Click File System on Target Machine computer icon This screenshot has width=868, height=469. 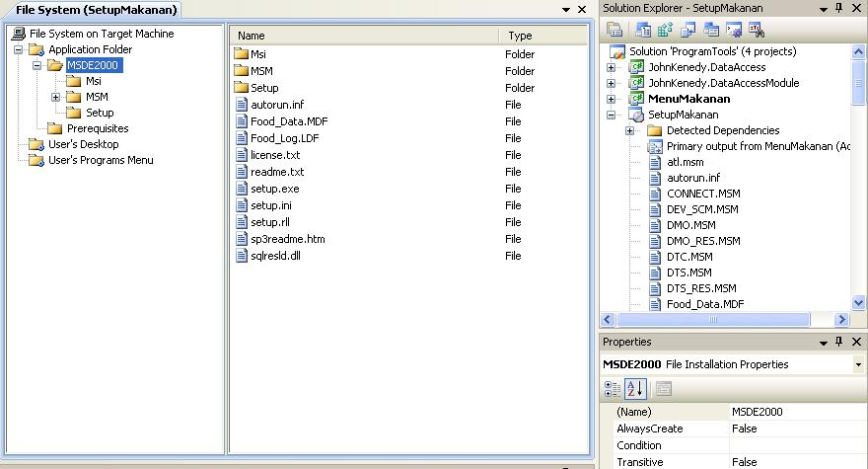point(19,34)
